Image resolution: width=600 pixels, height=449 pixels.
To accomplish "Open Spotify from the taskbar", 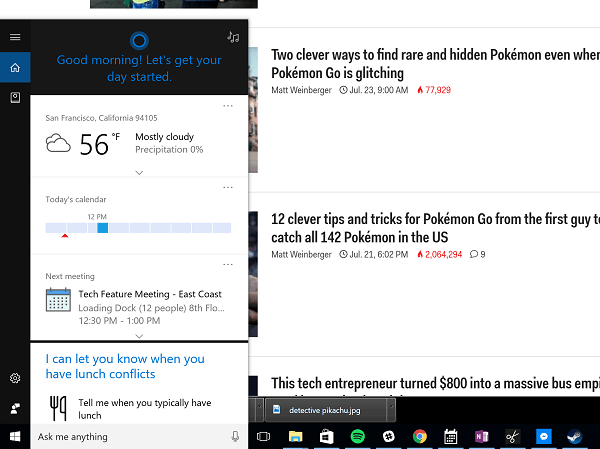I will pyautogui.click(x=357, y=436).
